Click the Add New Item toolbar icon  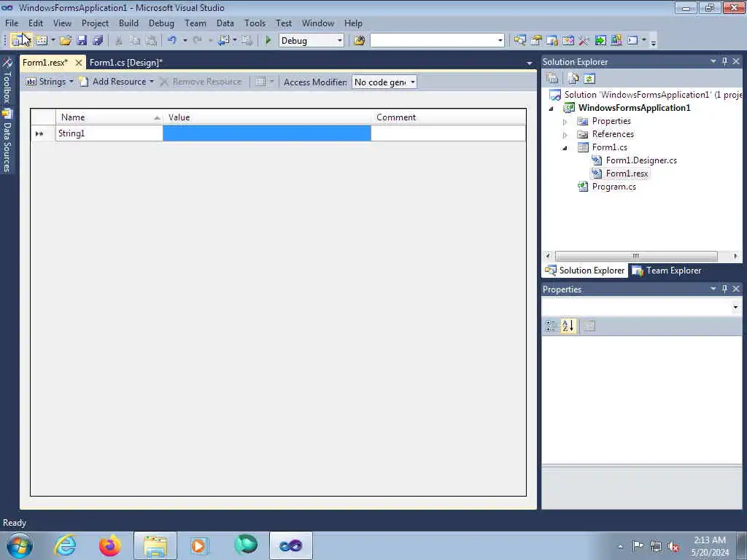pyautogui.click(x=42, y=41)
